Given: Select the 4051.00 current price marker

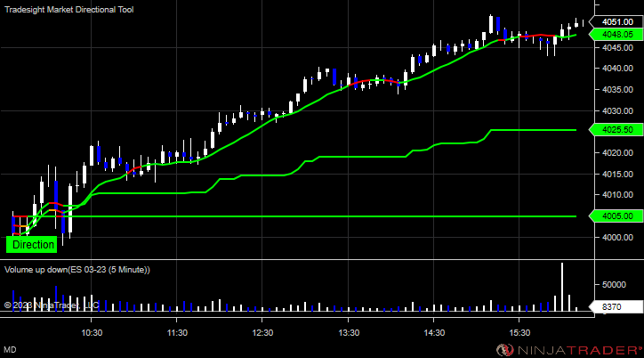Looking at the screenshot, I should coord(616,21).
